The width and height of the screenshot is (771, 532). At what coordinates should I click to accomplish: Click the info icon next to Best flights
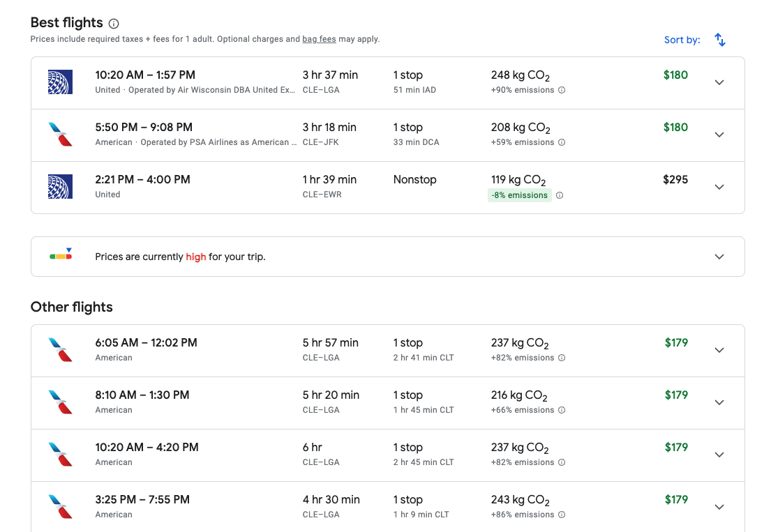(114, 24)
